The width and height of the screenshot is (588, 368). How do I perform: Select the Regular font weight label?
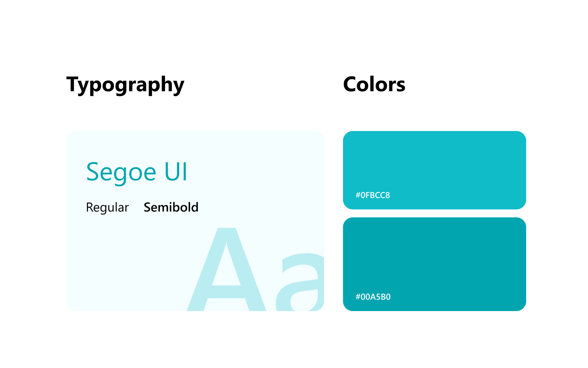point(107,208)
